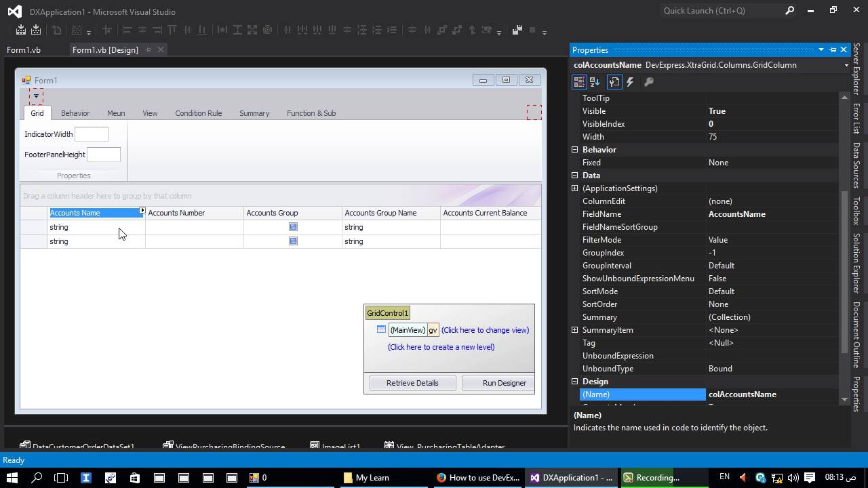
Task: Show the Properties page icon
Action: click(614, 82)
